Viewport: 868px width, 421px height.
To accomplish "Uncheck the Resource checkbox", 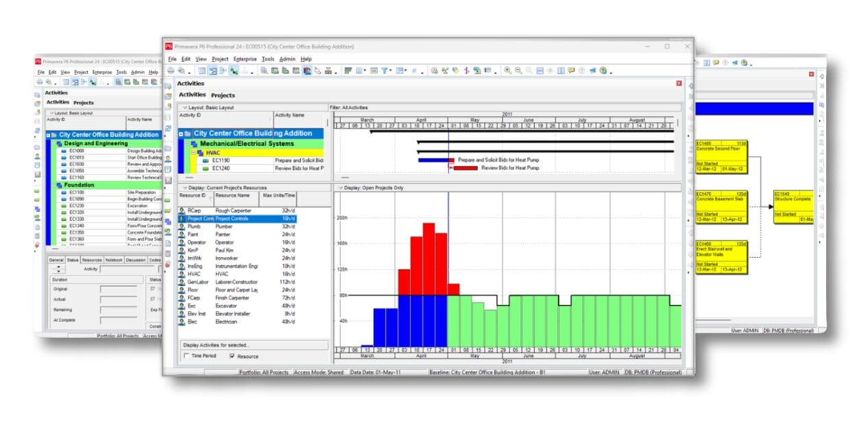I will pyautogui.click(x=232, y=357).
